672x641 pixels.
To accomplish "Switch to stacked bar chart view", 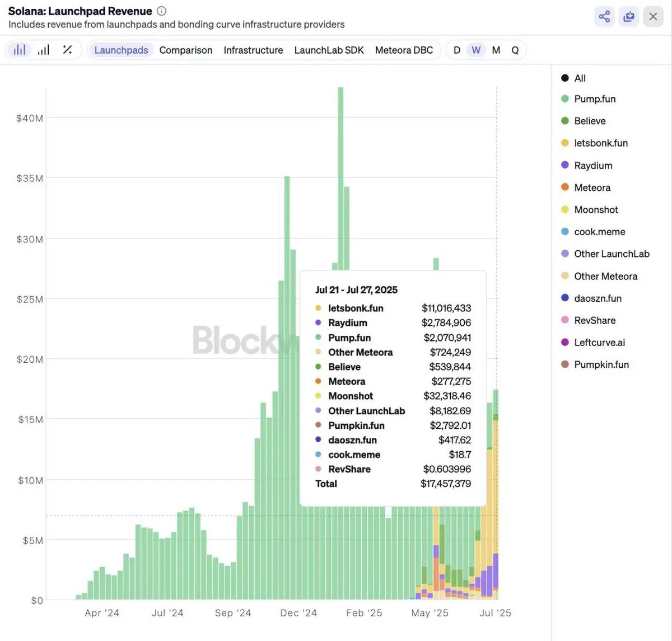I will (x=20, y=50).
